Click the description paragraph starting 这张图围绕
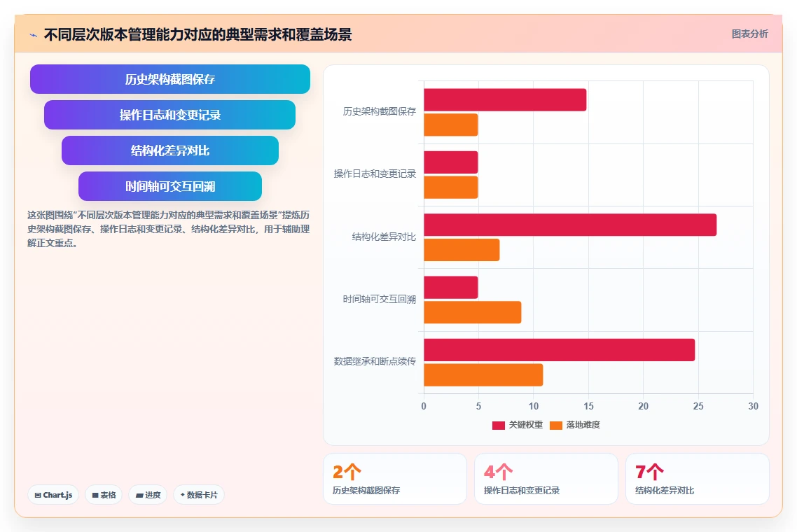 [x=168, y=229]
